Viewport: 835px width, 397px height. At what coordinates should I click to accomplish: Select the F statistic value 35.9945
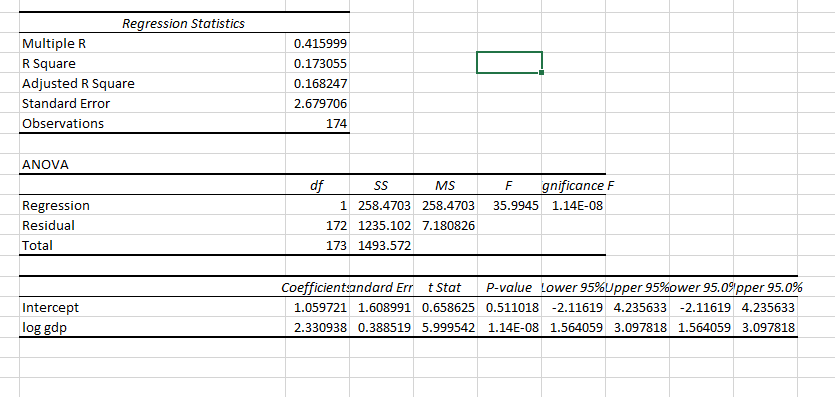pos(509,205)
